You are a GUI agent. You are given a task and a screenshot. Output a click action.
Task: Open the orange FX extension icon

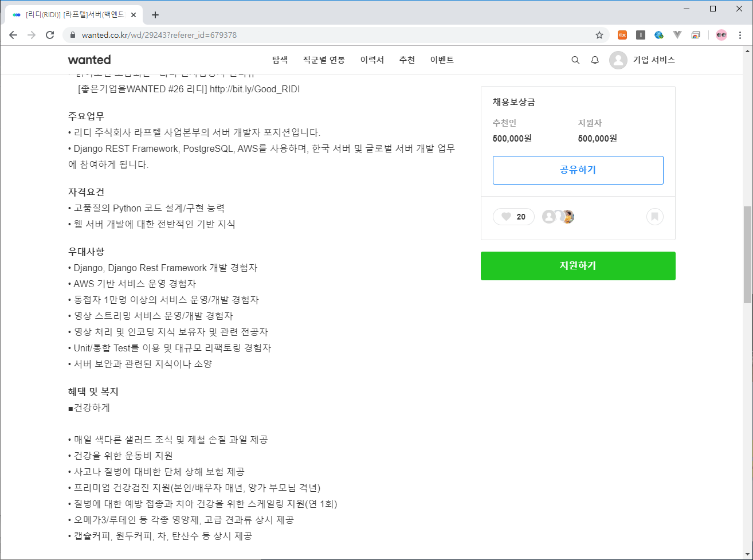coord(622,35)
